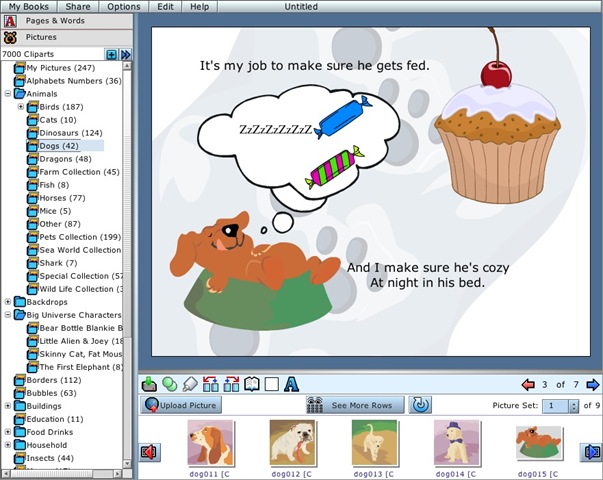
Task: Expand the Food Drinks folder
Action: 8,432
